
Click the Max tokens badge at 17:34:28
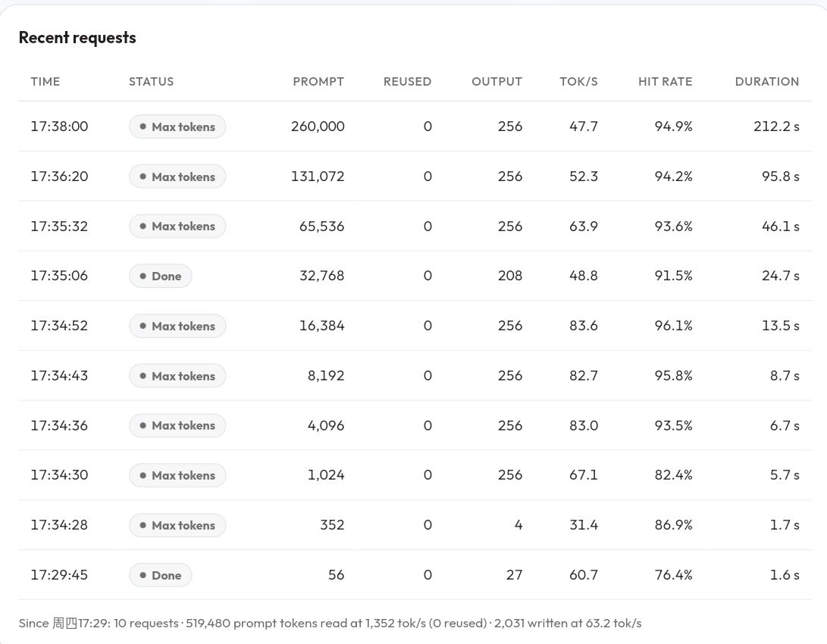click(177, 525)
